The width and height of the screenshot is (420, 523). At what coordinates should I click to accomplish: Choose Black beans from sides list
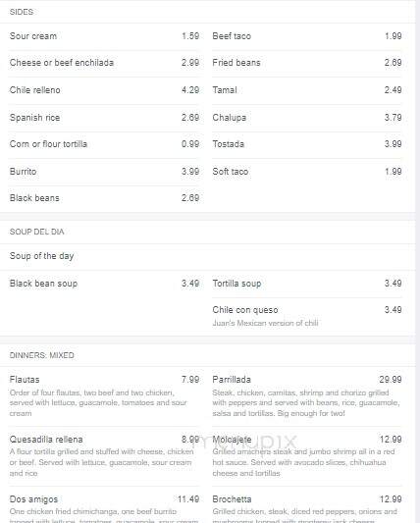point(104,198)
